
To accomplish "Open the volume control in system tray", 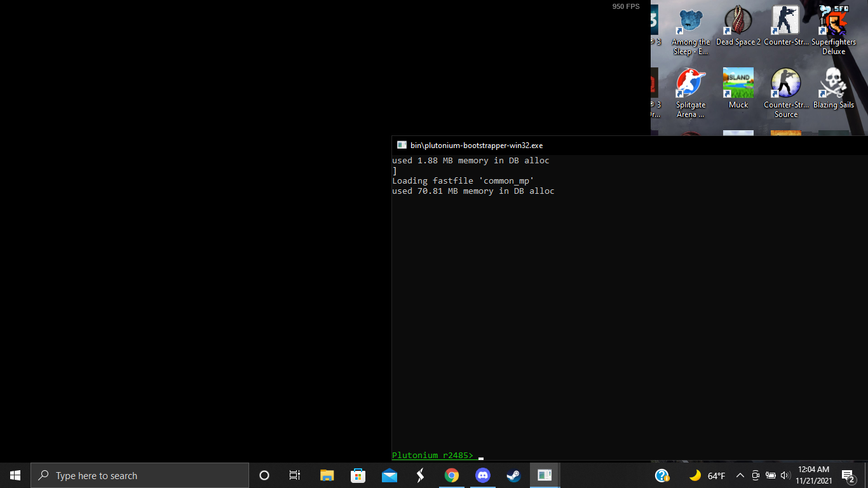I will (x=785, y=475).
